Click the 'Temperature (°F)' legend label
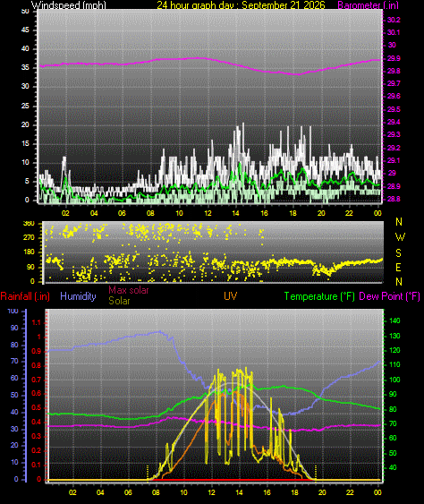Viewport: 424px width, 504px height. (319, 296)
